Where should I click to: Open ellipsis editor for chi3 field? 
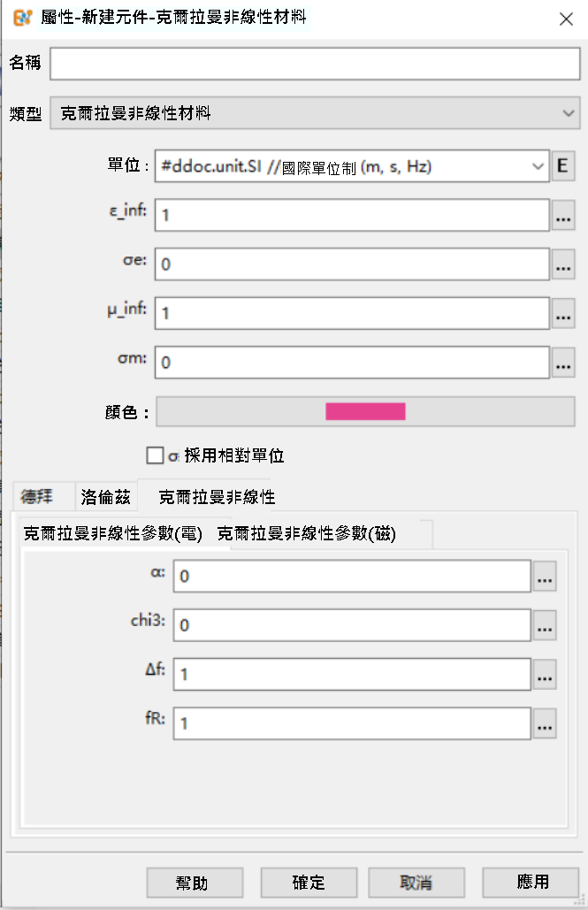coord(545,625)
